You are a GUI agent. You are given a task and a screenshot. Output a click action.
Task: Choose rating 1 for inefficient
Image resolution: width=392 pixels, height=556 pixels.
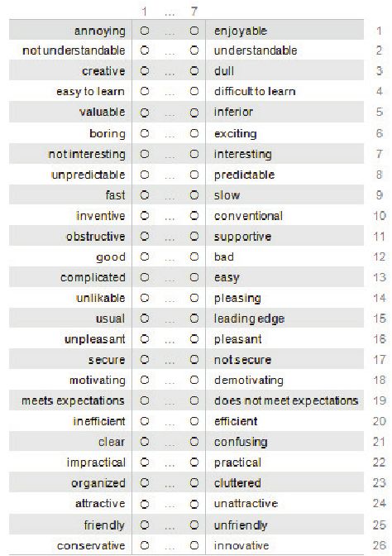[144, 421]
